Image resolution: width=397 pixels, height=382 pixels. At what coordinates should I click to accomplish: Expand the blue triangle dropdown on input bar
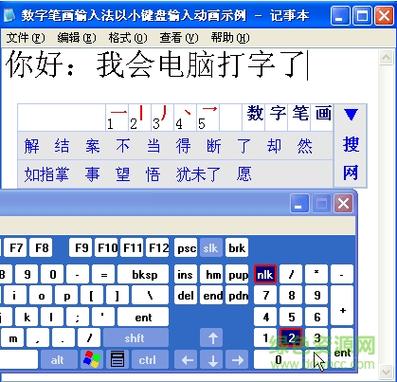(351, 115)
